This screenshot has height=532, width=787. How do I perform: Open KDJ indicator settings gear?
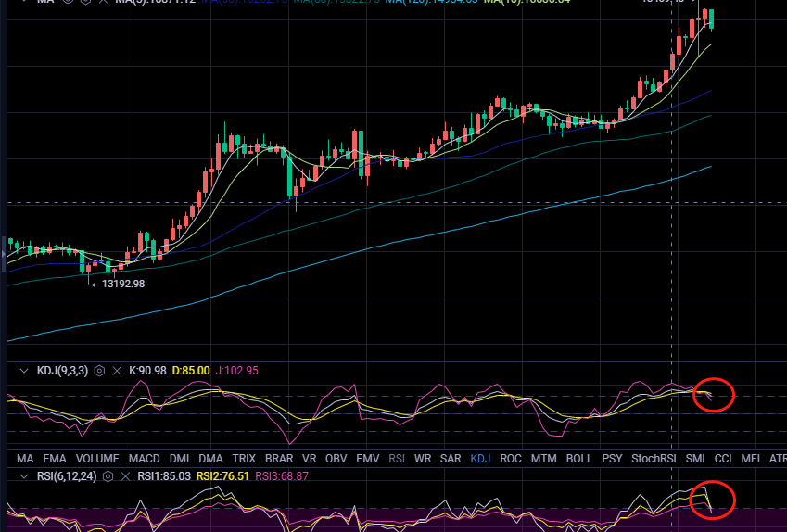(x=99, y=371)
